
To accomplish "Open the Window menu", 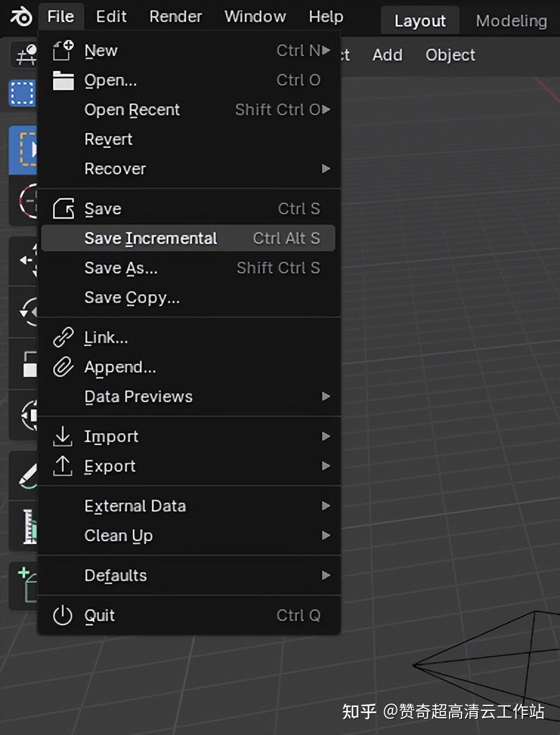I will (x=255, y=16).
